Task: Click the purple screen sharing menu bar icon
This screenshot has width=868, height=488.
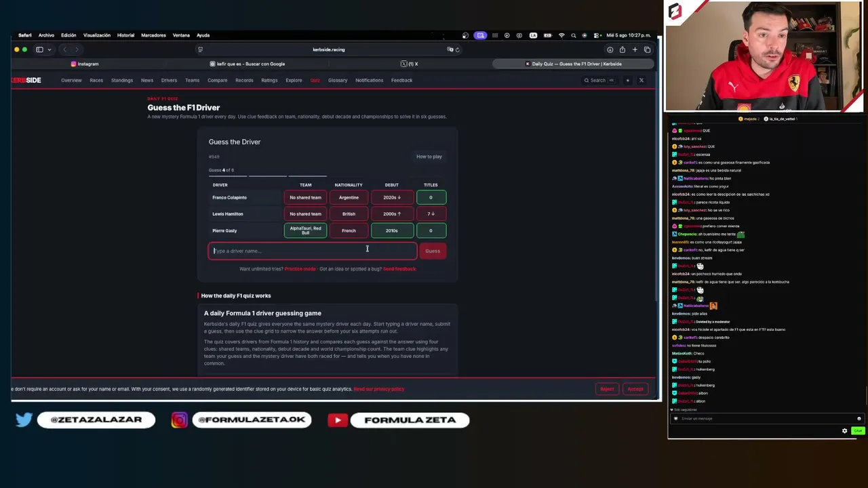Action: pyautogui.click(x=480, y=35)
